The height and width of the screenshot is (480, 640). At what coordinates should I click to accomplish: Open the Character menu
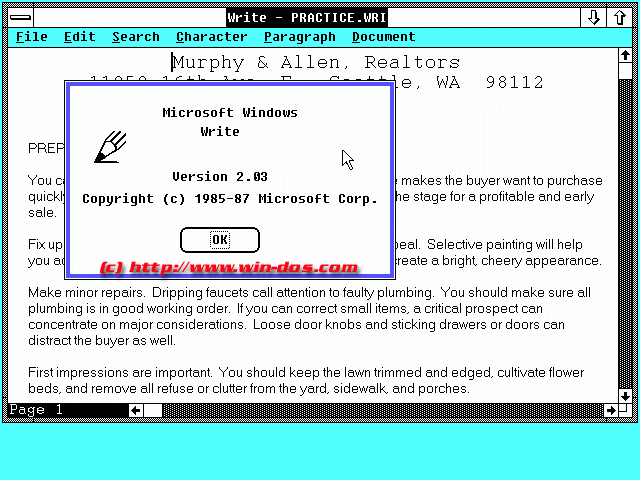click(x=211, y=37)
